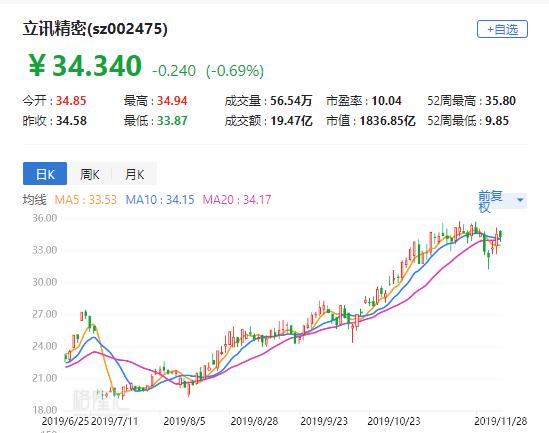Screen dimensions: 549x433
Task: Click the 昨收 previous close 34.58
Action: (71, 121)
